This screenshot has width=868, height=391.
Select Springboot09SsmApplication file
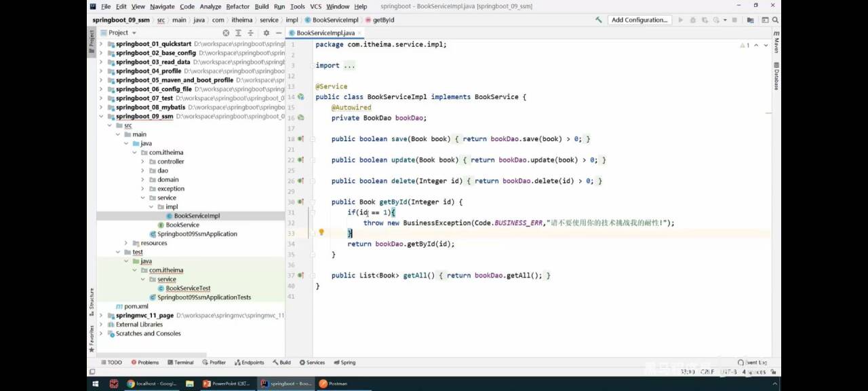click(x=197, y=234)
